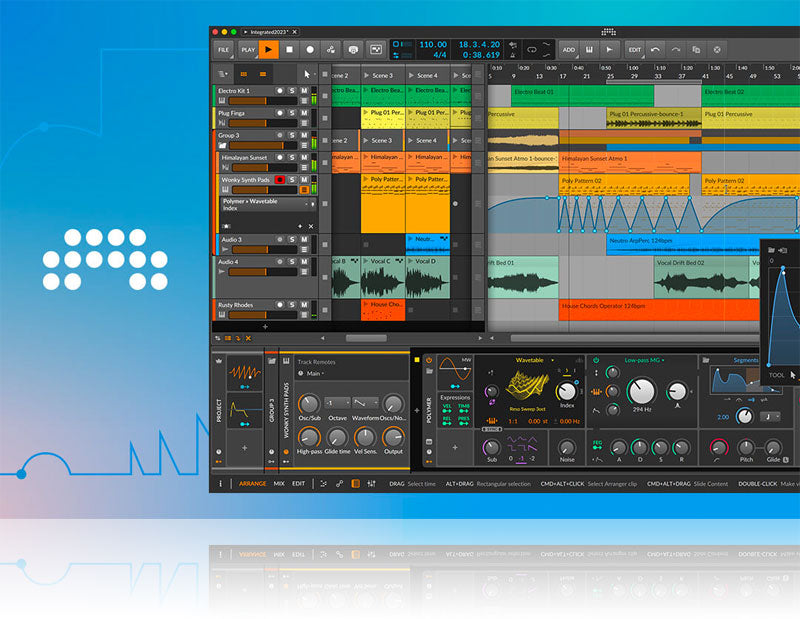
Task: Select the Integrated2023 project tab
Action: pyautogui.click(x=270, y=32)
